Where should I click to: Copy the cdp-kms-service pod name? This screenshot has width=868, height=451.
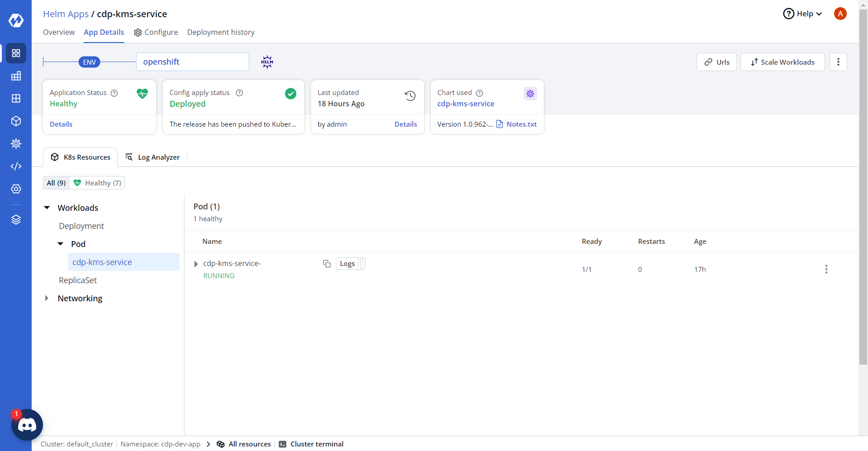click(x=326, y=264)
